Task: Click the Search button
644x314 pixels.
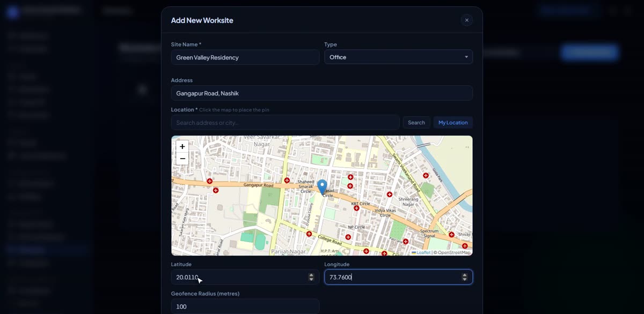Action: point(416,123)
